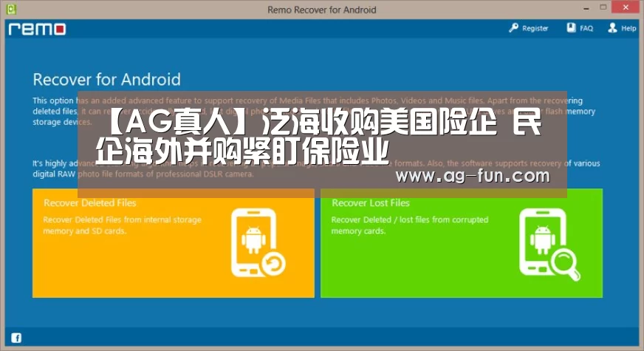The height and width of the screenshot is (351, 644).
Task: Click the phone restore icon in orange tile
Action: tap(258, 243)
